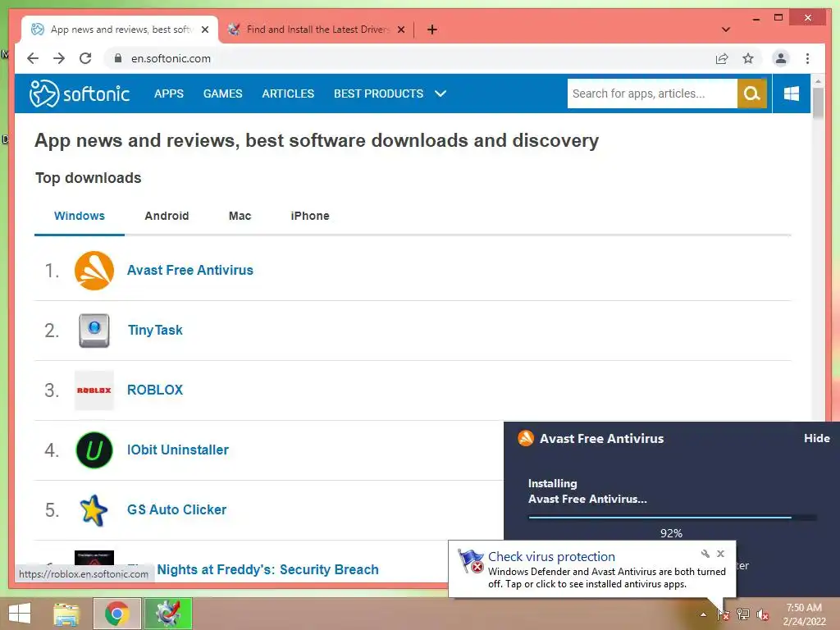
Task: Click the Action Center flag tray icon
Action: click(723, 614)
